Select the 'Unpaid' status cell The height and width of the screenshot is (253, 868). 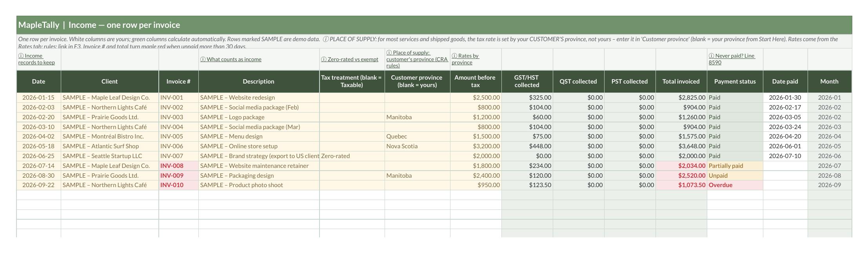[x=735, y=176]
